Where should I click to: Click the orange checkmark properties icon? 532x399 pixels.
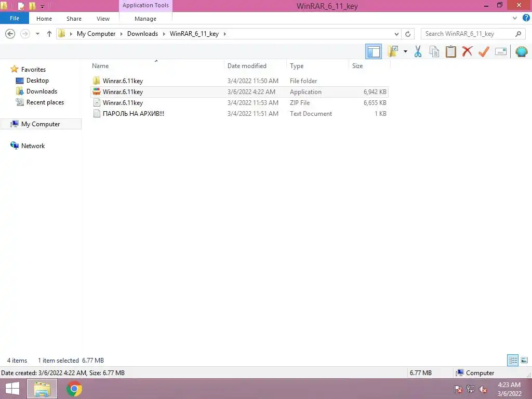(484, 51)
